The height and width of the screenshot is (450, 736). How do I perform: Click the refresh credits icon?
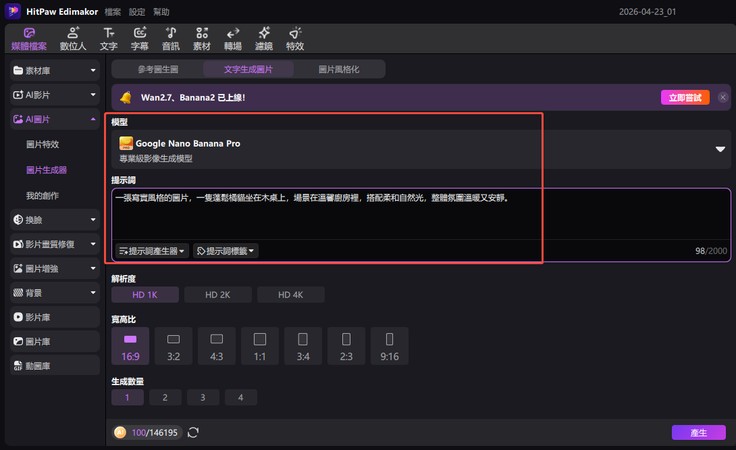point(193,432)
